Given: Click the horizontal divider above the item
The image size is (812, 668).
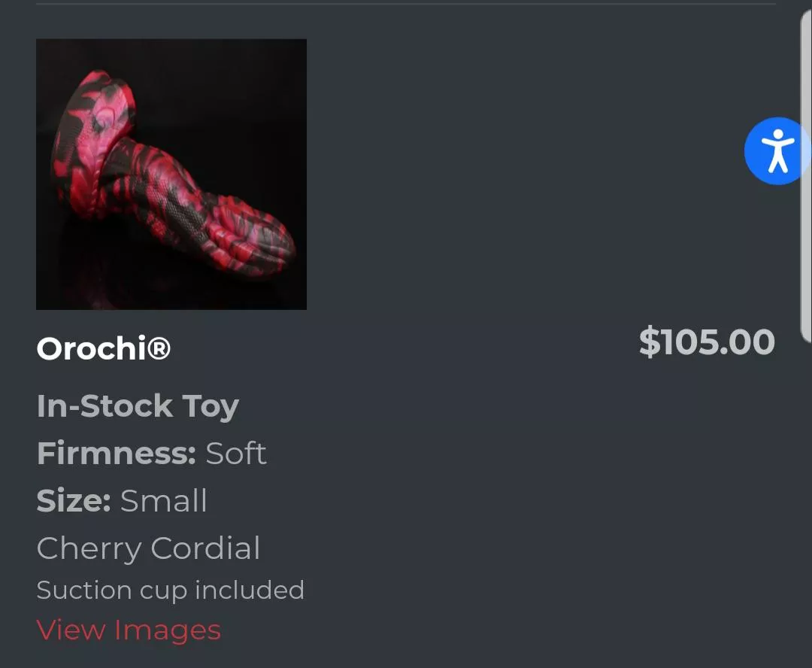Looking at the screenshot, I should tap(406, 4).
